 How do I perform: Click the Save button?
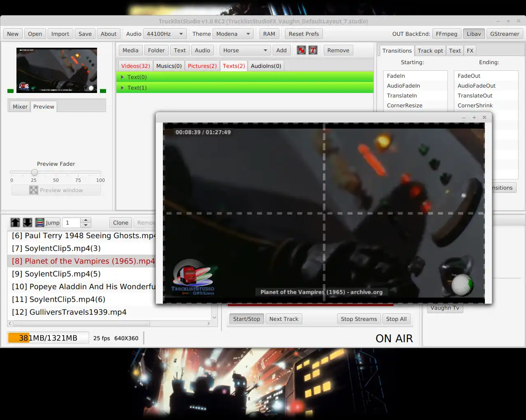(x=85, y=34)
